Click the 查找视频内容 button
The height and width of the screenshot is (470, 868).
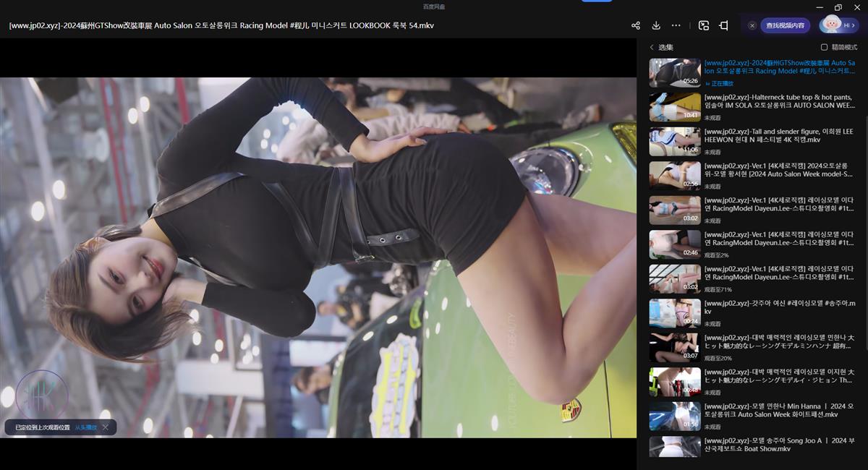click(x=785, y=25)
